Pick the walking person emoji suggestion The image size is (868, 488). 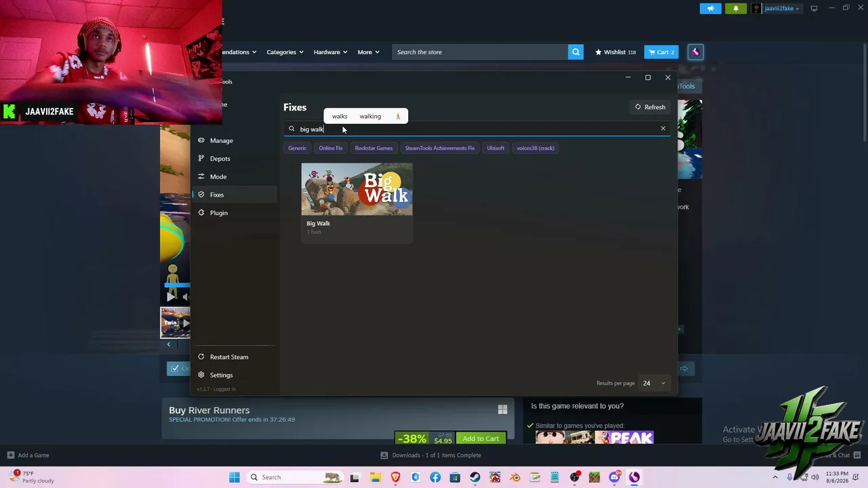click(398, 117)
